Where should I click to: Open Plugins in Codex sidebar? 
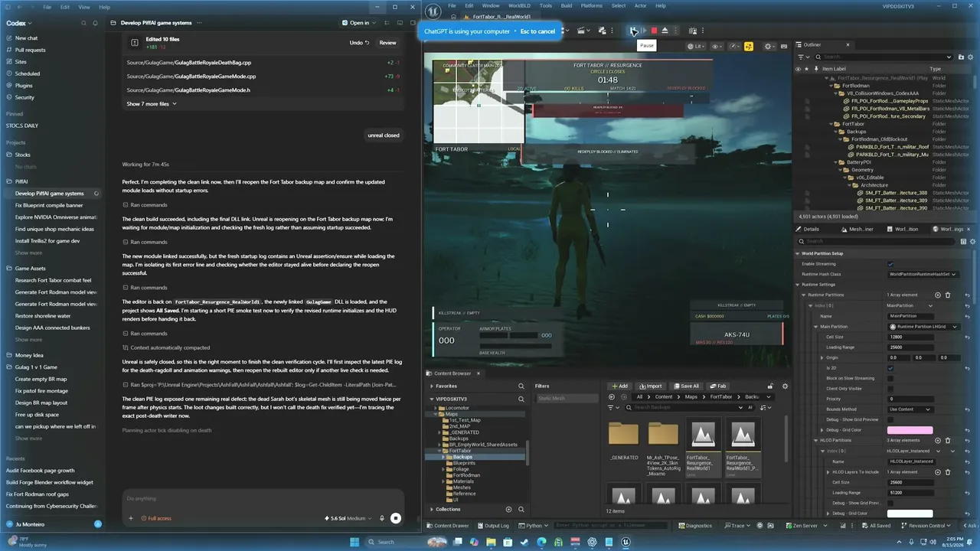(x=24, y=86)
